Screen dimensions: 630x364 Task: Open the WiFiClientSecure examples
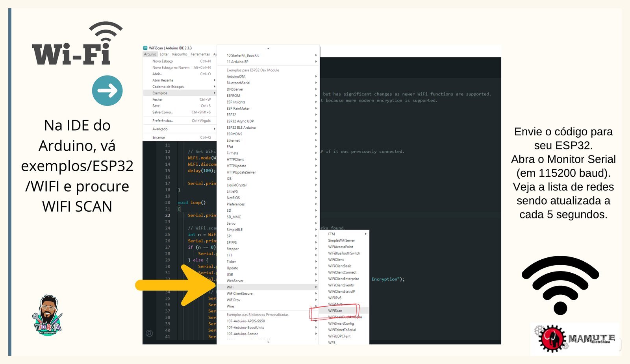pos(268,294)
